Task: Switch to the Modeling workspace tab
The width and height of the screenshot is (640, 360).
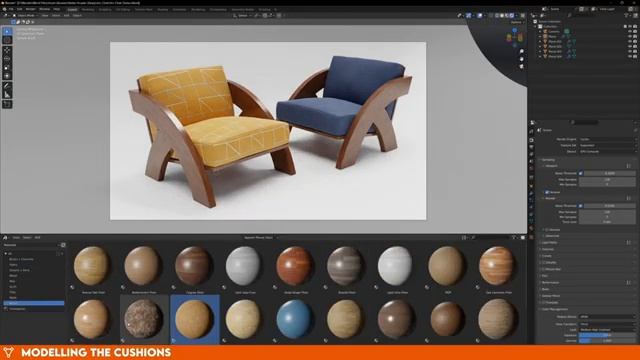Action: (87, 9)
